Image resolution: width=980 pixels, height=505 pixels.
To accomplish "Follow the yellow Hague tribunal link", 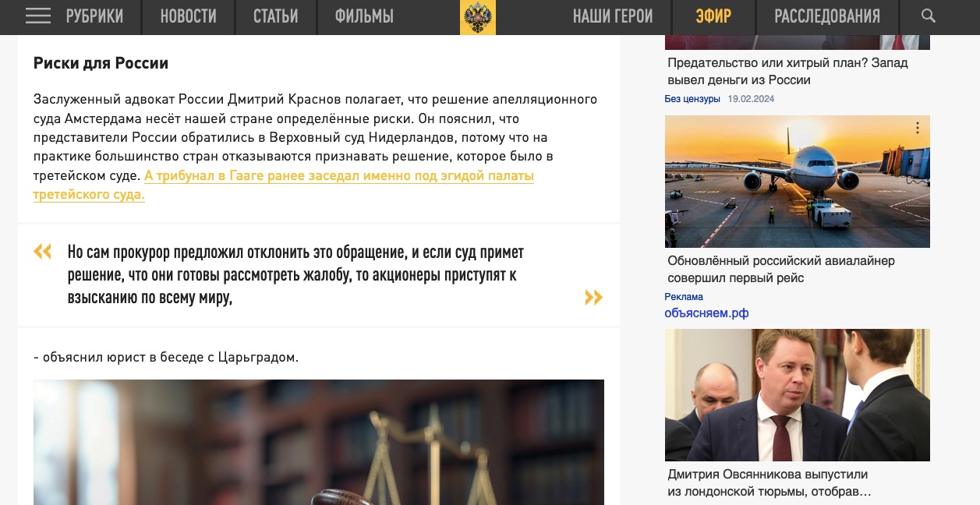I will [x=284, y=185].
